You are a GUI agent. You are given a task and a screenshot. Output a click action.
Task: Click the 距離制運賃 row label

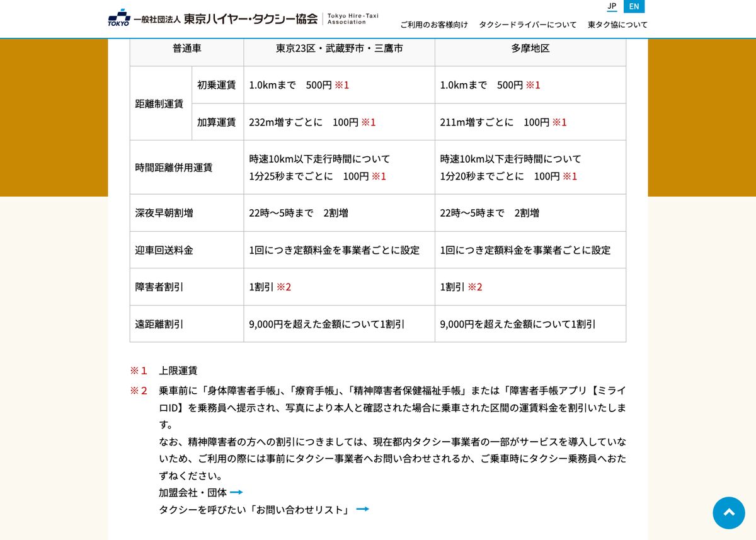160,103
